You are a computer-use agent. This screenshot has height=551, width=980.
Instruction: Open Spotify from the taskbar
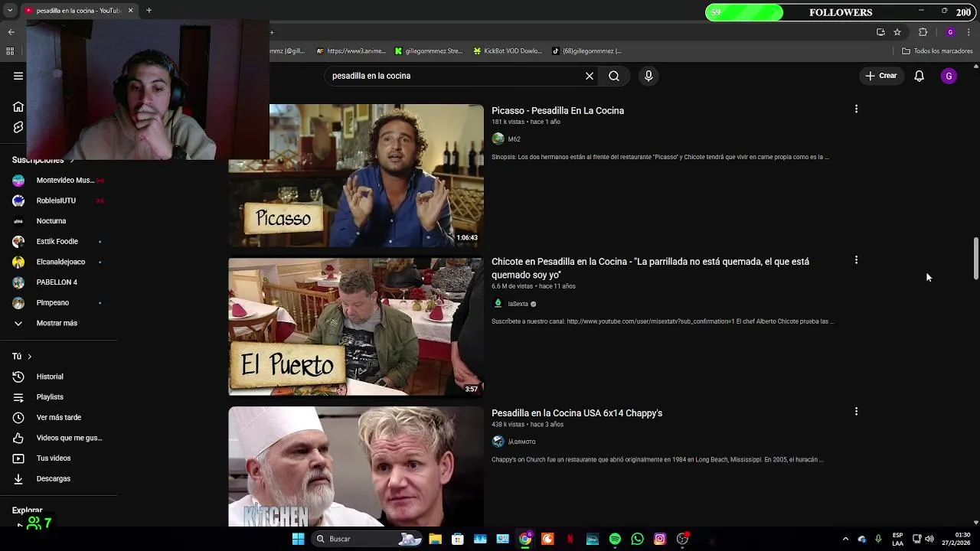pyautogui.click(x=615, y=539)
